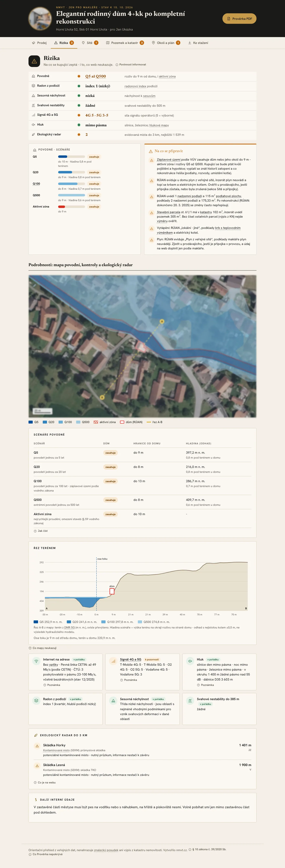Click the Wi-Fi icon on Internet na adrese card
Image resolution: width=285 pixels, height=868 pixels.
tap(36, 661)
